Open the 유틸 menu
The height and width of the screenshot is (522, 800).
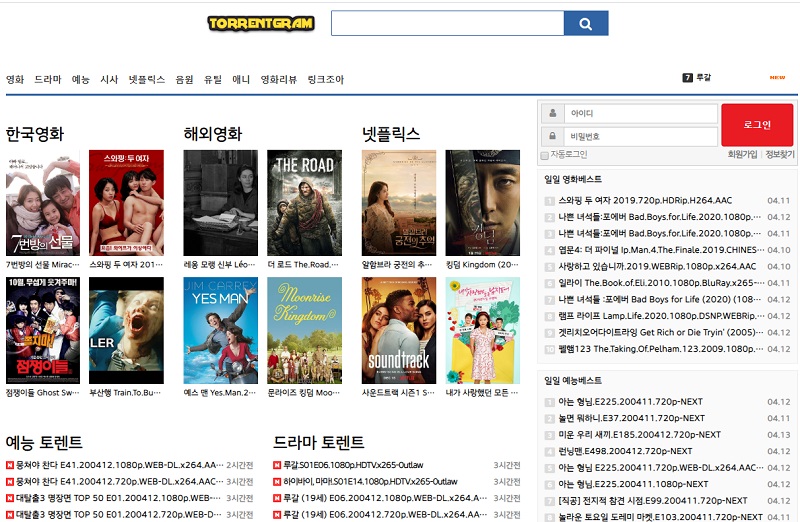tap(213, 80)
